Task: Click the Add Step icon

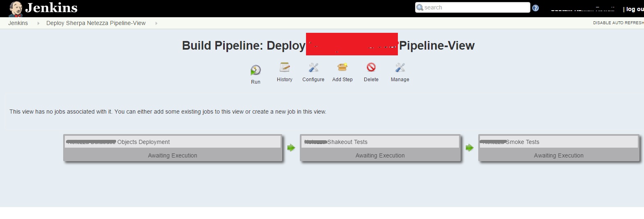Action: coord(343,67)
